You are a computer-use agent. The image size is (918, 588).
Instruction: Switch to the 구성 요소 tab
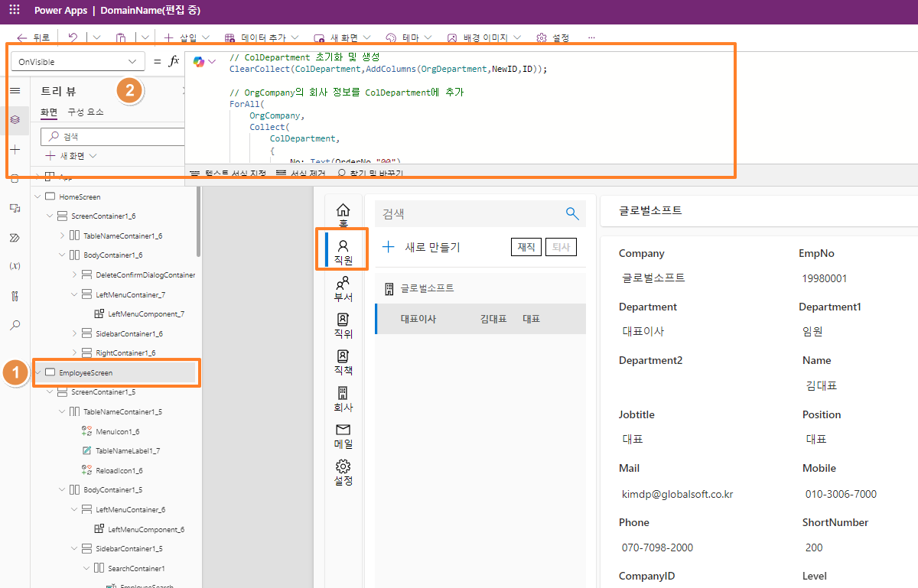pyautogui.click(x=86, y=112)
